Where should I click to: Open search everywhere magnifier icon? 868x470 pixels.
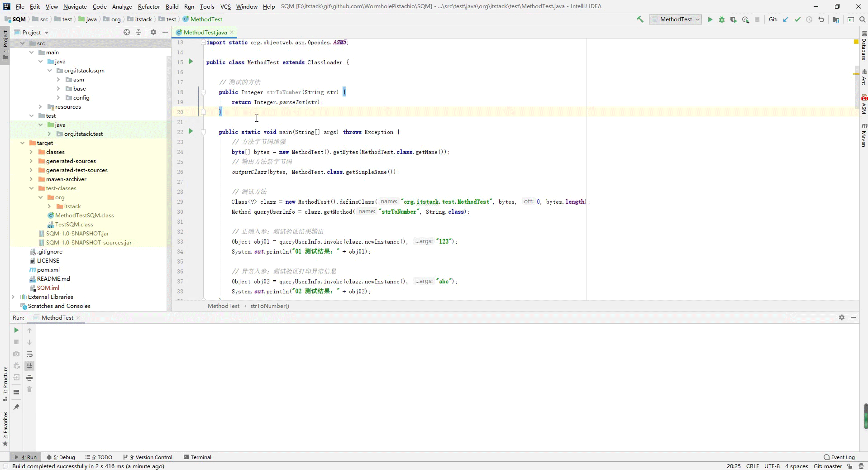click(863, 19)
